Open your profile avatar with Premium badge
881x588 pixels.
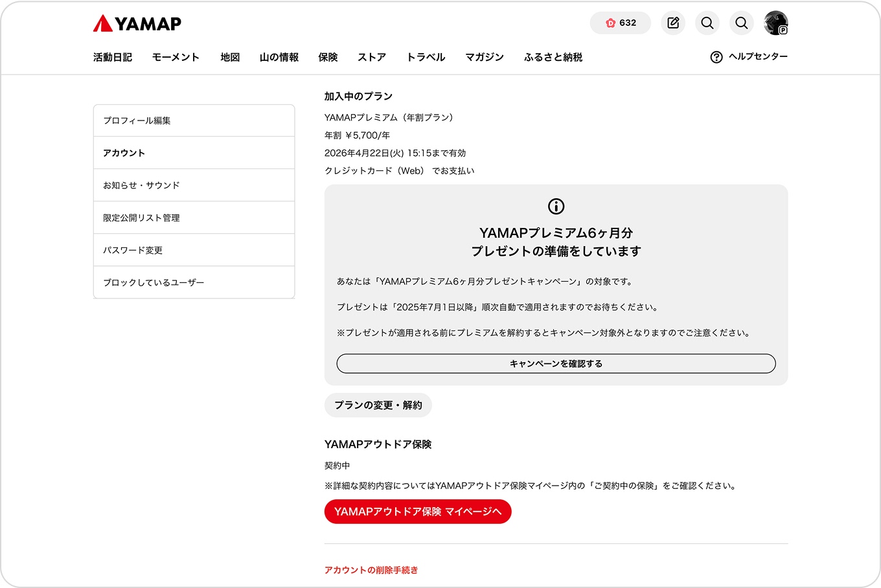pyautogui.click(x=775, y=23)
